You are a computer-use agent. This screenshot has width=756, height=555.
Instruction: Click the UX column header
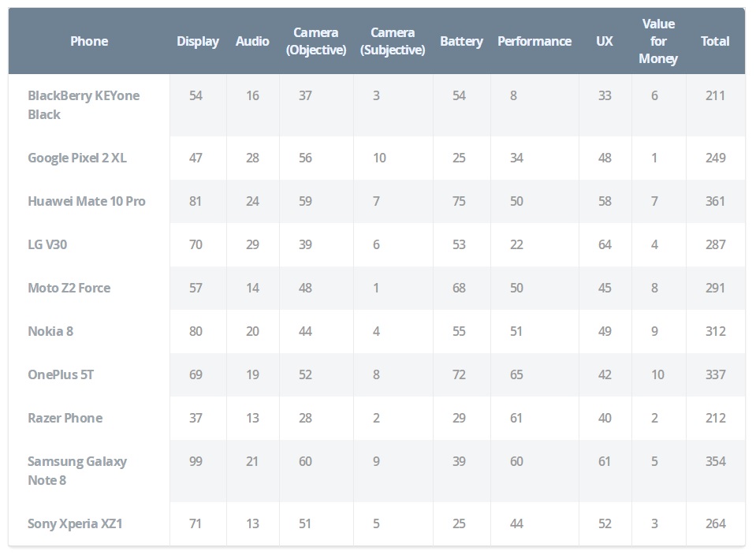[605, 41]
